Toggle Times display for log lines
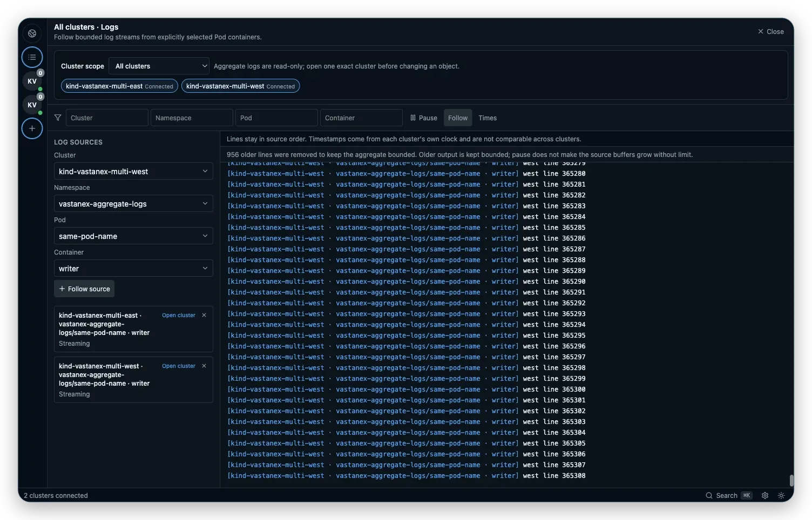 (488, 118)
